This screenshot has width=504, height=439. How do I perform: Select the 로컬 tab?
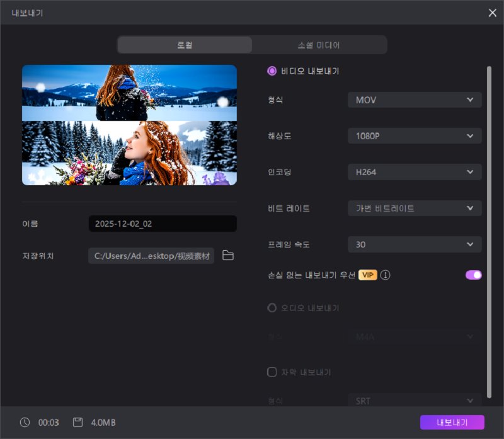[x=183, y=45]
